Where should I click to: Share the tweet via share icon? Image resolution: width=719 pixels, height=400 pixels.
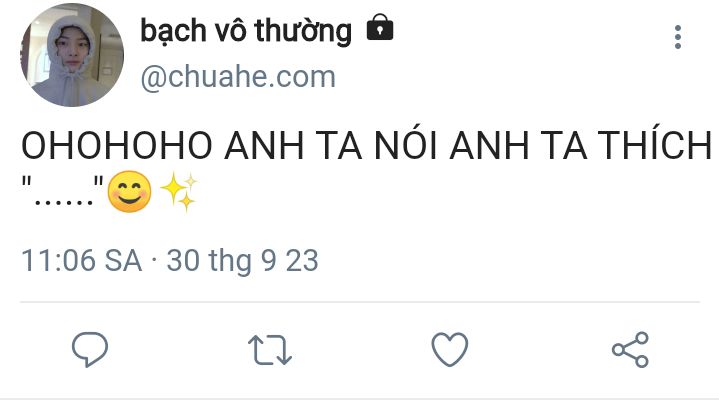pyautogui.click(x=631, y=350)
